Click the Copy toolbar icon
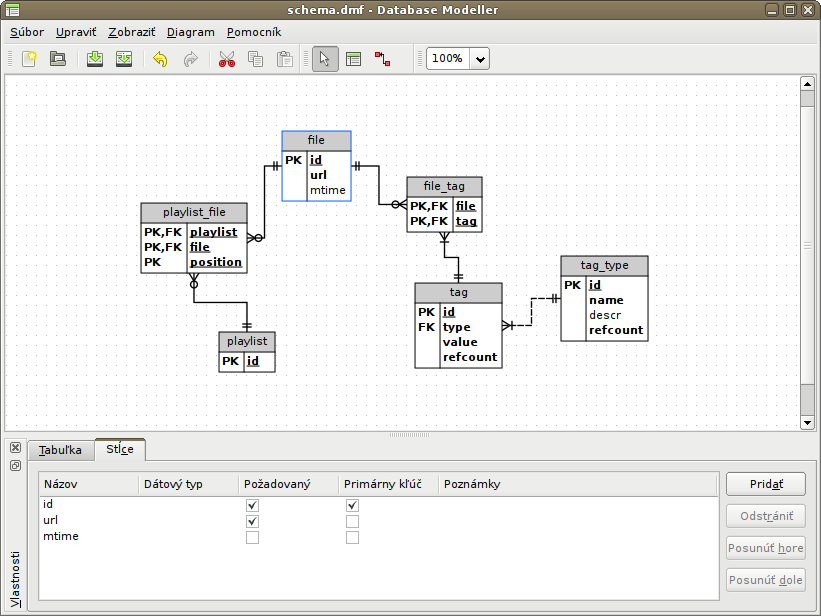Image resolution: width=821 pixels, height=616 pixels. (256, 59)
